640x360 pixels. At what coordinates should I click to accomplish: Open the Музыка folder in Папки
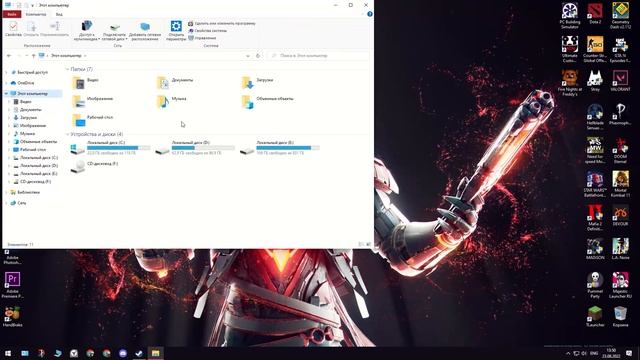tap(172, 101)
